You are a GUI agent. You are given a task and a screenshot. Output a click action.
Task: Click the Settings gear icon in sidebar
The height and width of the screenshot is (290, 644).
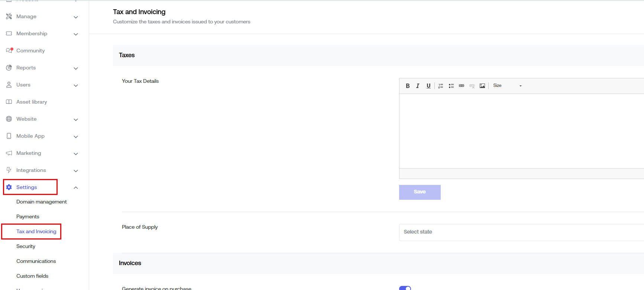coord(9,187)
